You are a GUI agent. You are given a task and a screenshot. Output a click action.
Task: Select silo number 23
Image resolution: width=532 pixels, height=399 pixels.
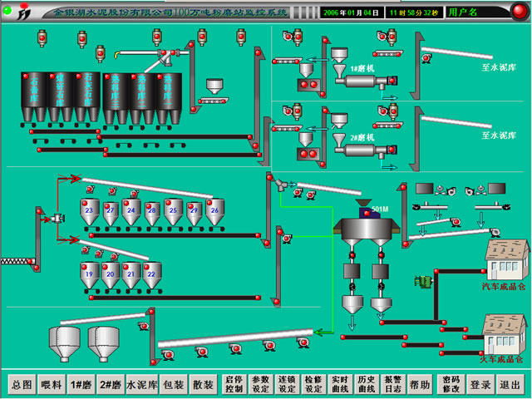pyautogui.click(x=88, y=212)
